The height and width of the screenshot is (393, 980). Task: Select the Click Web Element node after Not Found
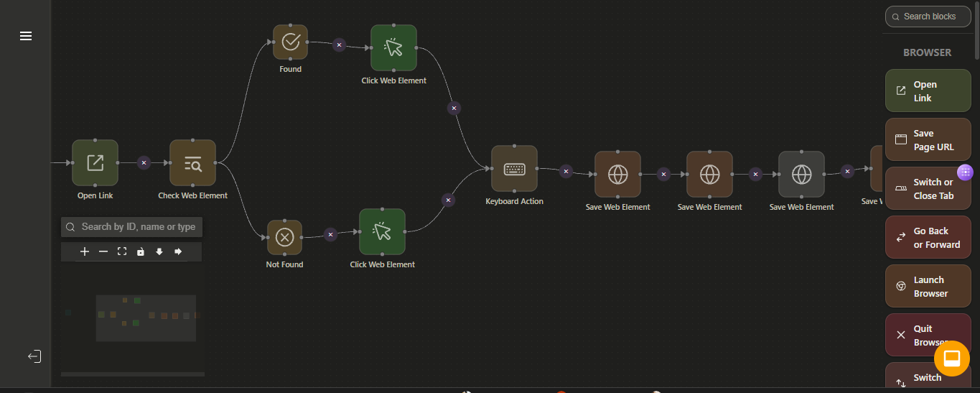point(382,231)
